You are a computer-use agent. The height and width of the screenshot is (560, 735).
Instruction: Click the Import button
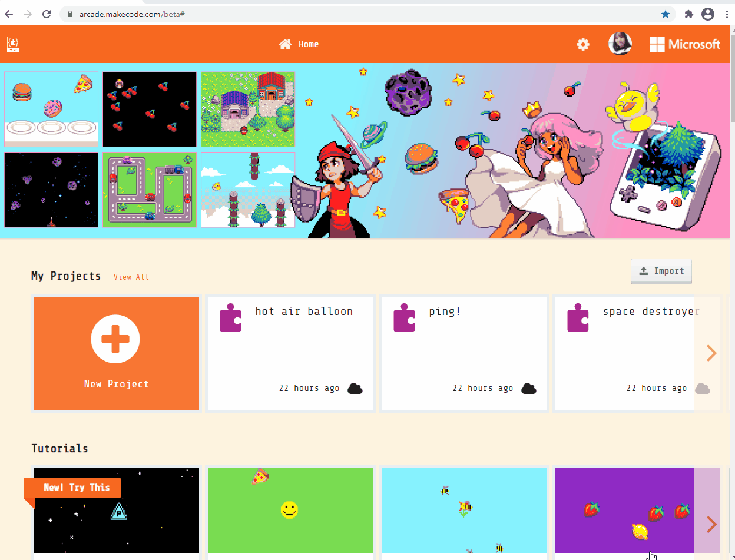pos(661,271)
